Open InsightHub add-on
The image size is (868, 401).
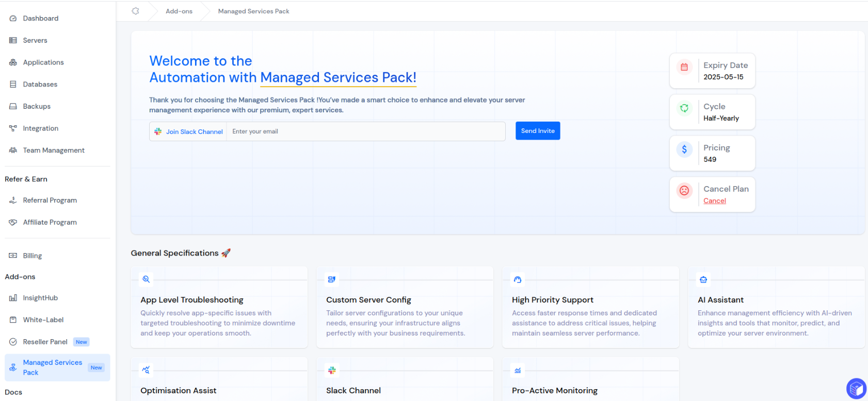[x=57, y=298]
